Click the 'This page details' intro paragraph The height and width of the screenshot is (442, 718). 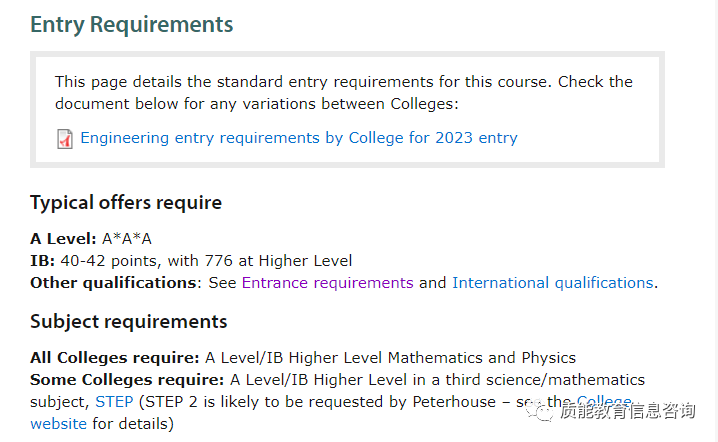coord(344,93)
